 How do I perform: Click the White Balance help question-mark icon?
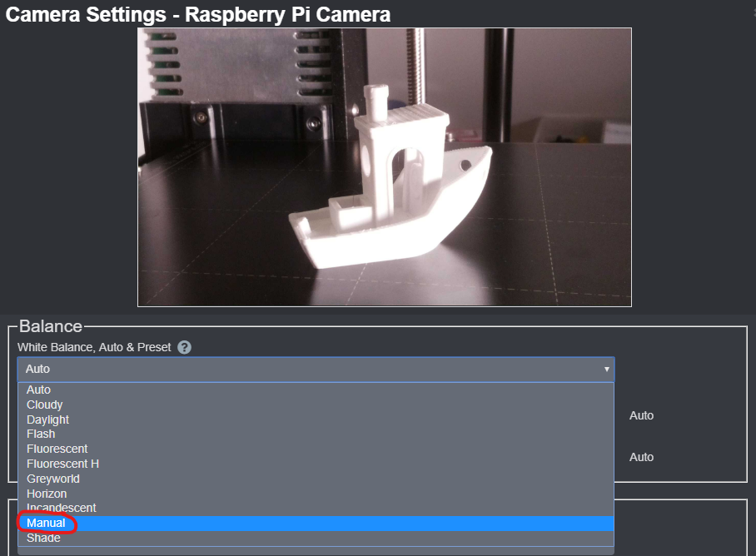pyautogui.click(x=184, y=347)
